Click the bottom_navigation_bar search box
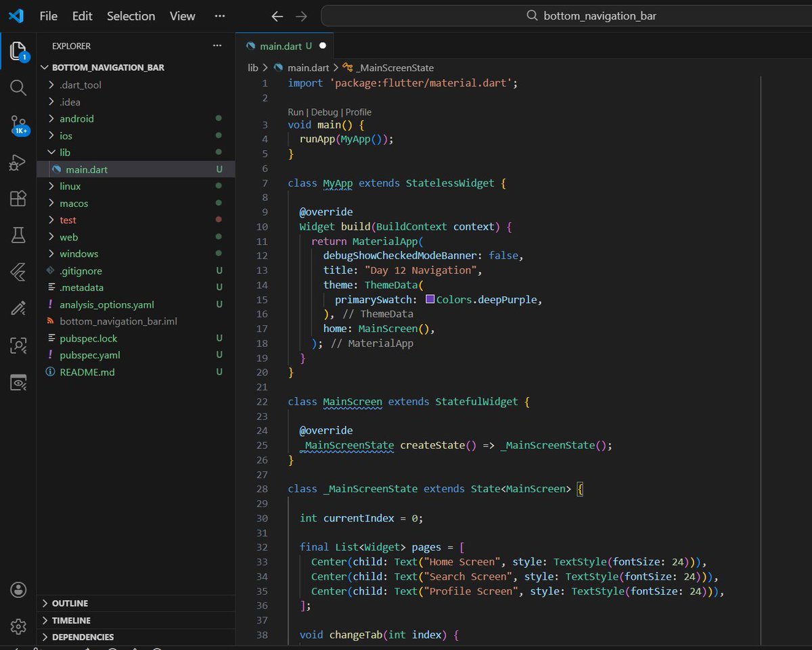This screenshot has width=812, height=650. tap(566, 16)
